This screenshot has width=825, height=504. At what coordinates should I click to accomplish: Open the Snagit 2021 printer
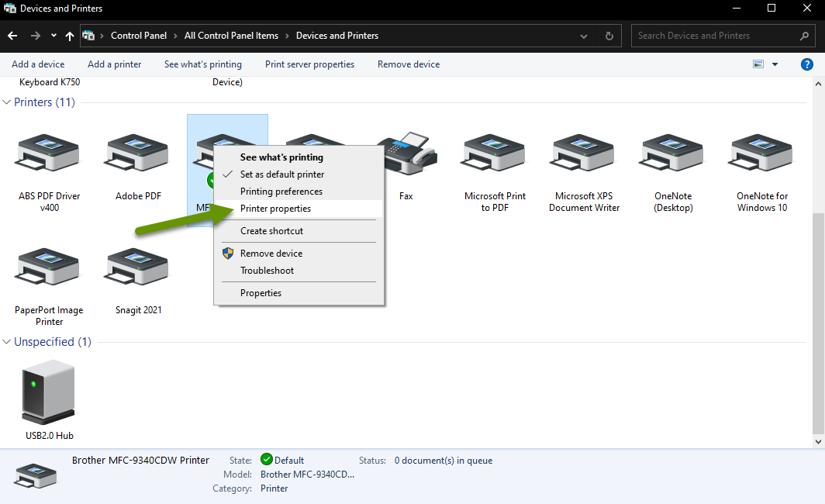click(137, 268)
